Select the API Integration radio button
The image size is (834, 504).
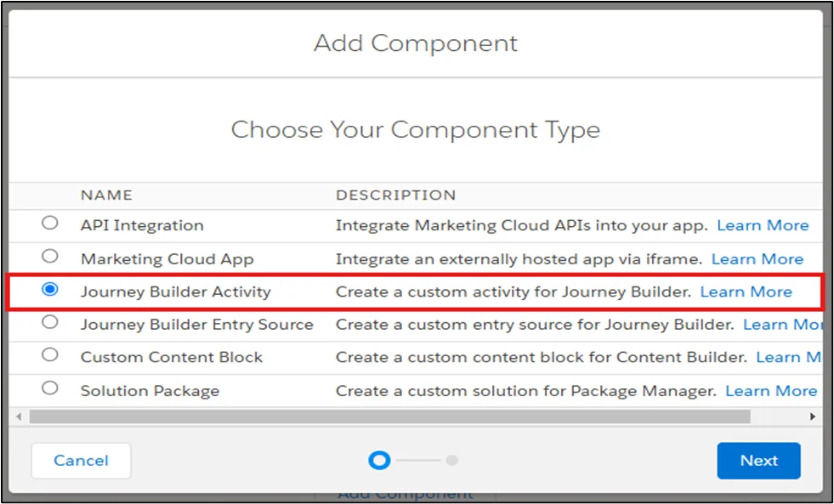click(49, 225)
